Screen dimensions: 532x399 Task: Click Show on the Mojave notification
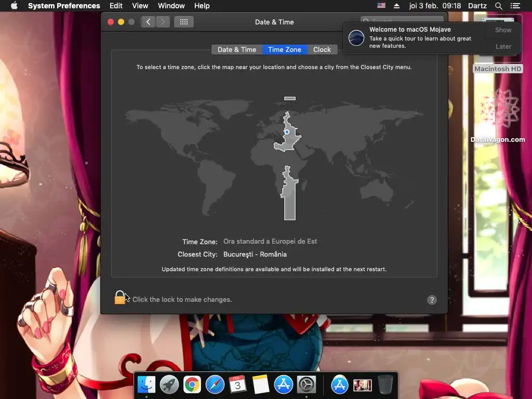[x=503, y=30]
